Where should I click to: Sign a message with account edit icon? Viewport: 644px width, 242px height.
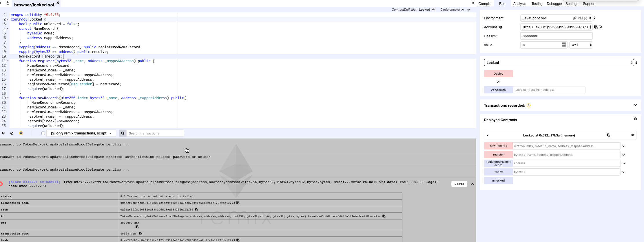601,27
